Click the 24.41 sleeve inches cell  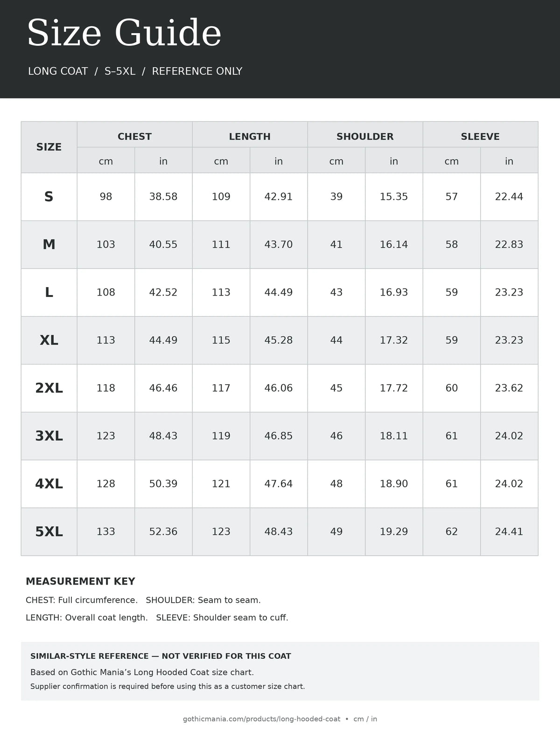tap(509, 532)
